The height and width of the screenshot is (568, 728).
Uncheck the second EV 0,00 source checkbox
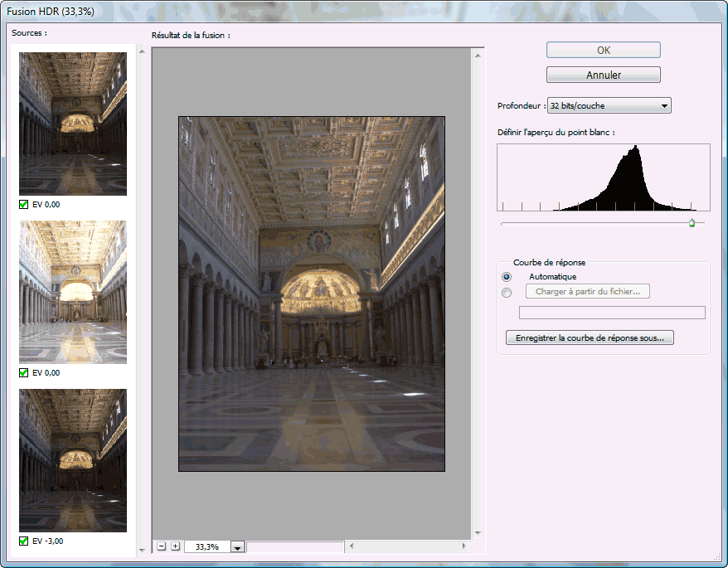(23, 372)
